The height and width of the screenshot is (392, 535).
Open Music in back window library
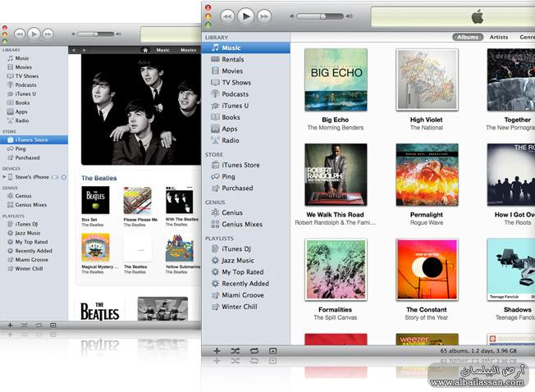click(34, 58)
